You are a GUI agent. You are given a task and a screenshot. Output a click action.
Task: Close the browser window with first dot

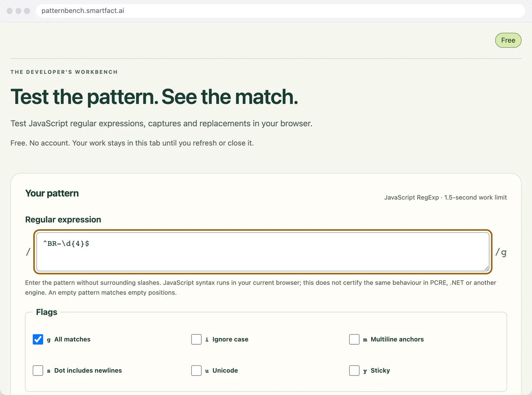point(10,11)
